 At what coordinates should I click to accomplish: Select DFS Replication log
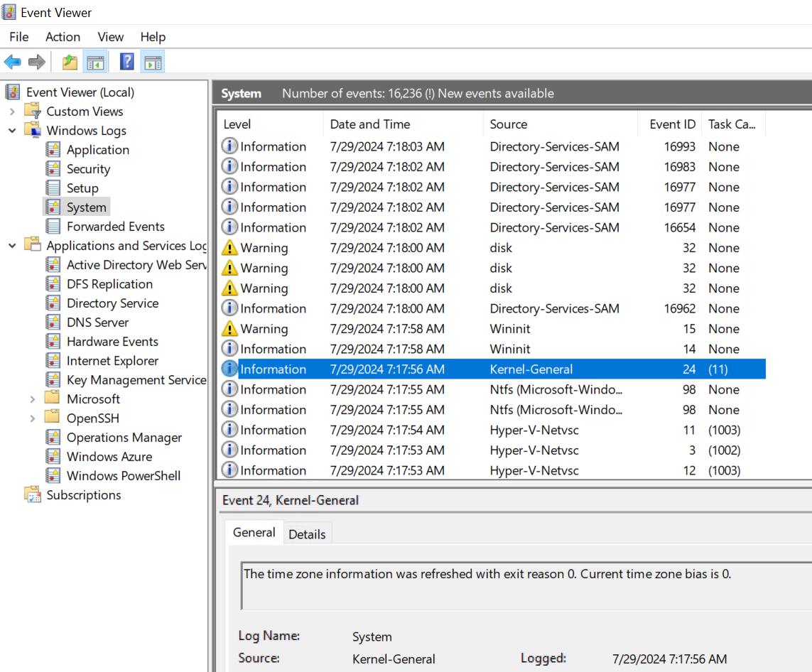[110, 283]
